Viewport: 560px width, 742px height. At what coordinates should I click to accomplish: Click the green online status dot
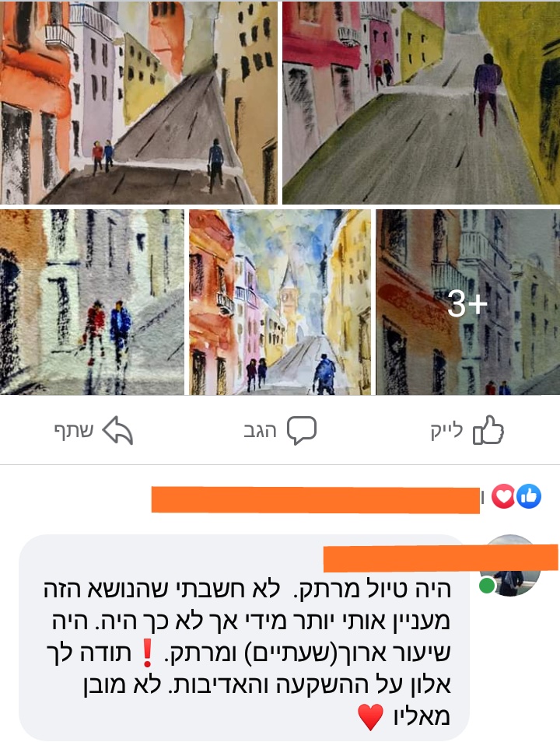pos(487,586)
